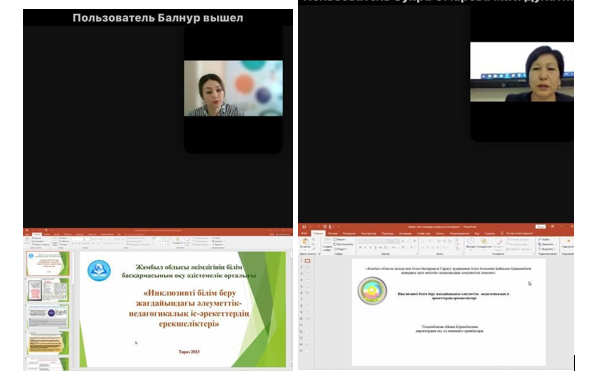Click Создать слайд above the green slide thumbnails
The width and height of the screenshot is (601, 378).
(54, 242)
